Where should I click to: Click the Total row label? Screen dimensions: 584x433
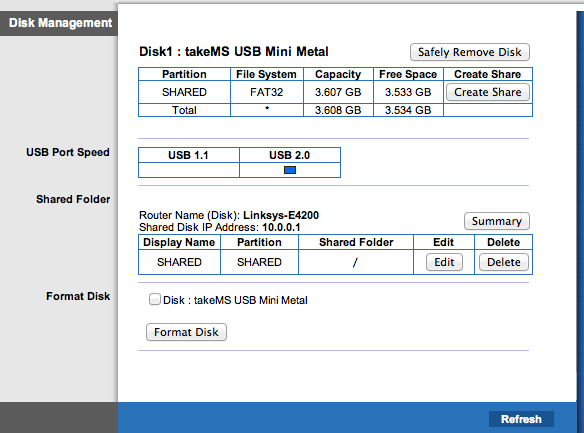(x=184, y=110)
